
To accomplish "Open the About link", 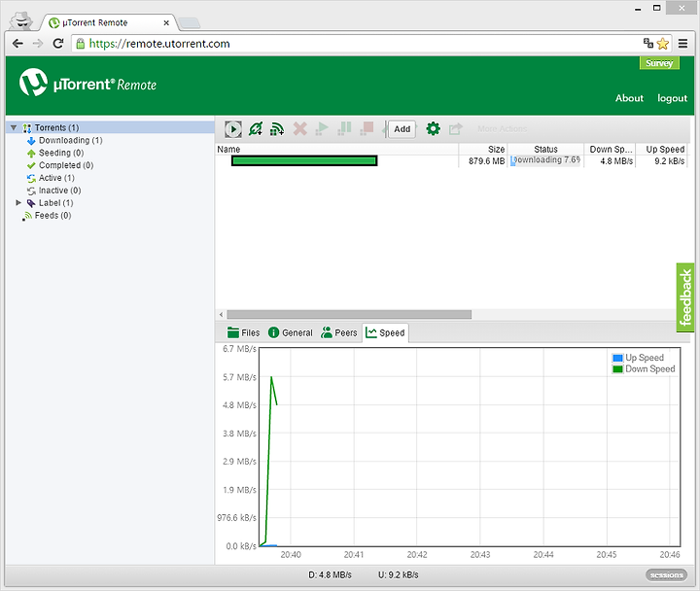I will 629,98.
